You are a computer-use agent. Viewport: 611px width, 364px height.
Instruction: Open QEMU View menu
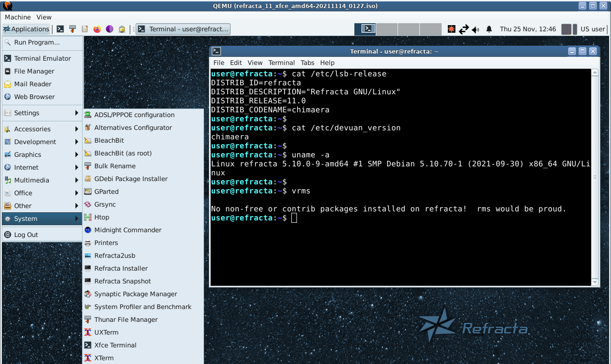[x=44, y=17]
